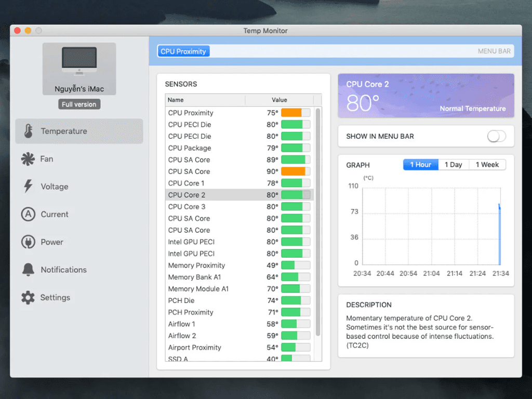Sort sensors by the Name column header
The width and height of the screenshot is (532, 399).
pyautogui.click(x=205, y=100)
